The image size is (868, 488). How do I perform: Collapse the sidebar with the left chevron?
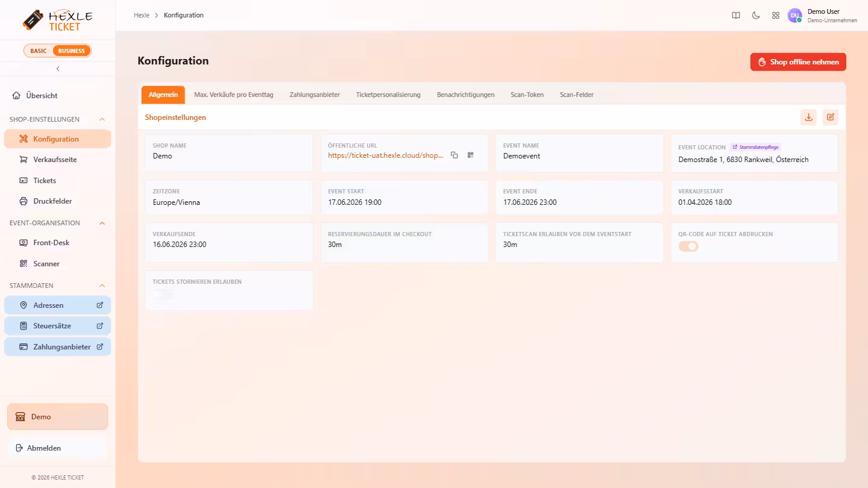[58, 69]
